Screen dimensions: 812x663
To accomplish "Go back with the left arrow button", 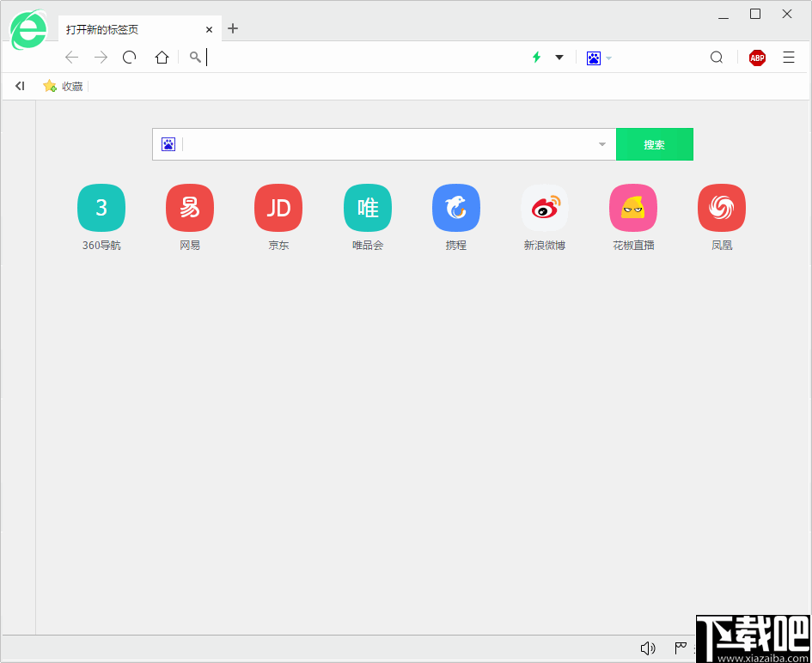I will coord(71,57).
